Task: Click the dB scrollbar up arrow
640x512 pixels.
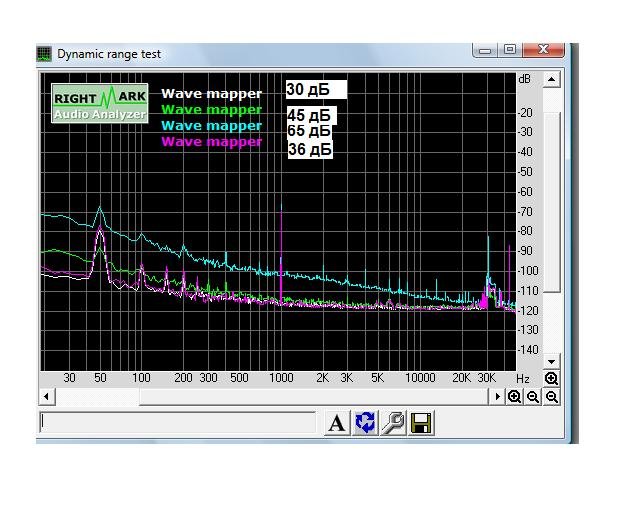Action: 551,79
